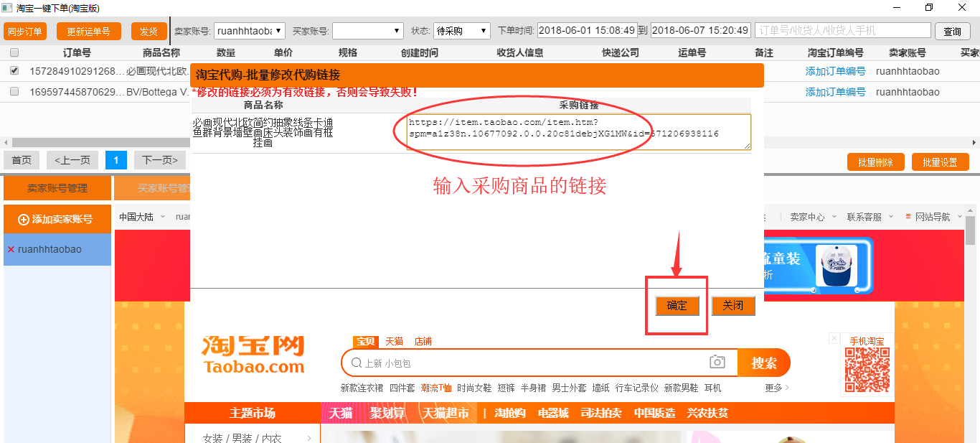Select the 天猫 search tab above search box

(x=394, y=341)
